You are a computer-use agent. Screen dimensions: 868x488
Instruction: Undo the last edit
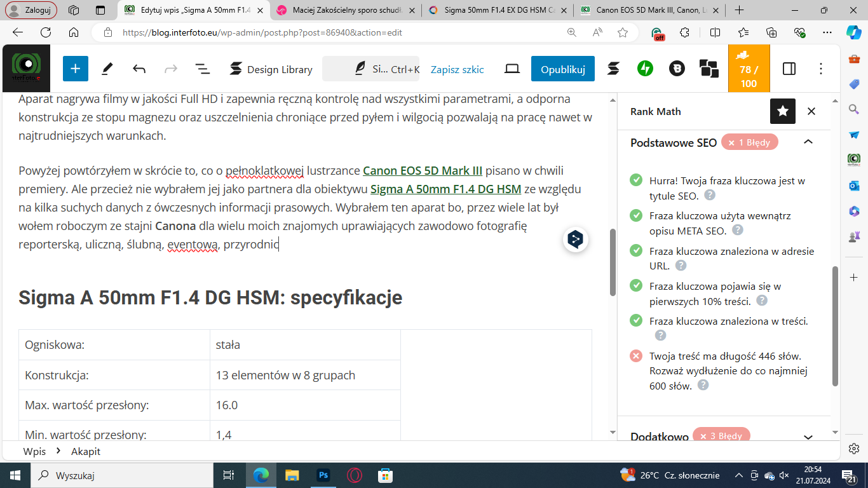139,69
